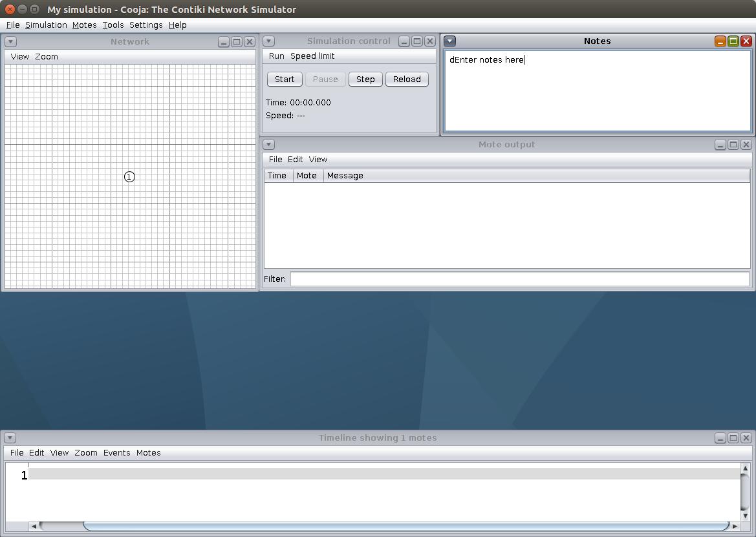Click Timeline horizontal scrollbar right arrow

pos(735,526)
